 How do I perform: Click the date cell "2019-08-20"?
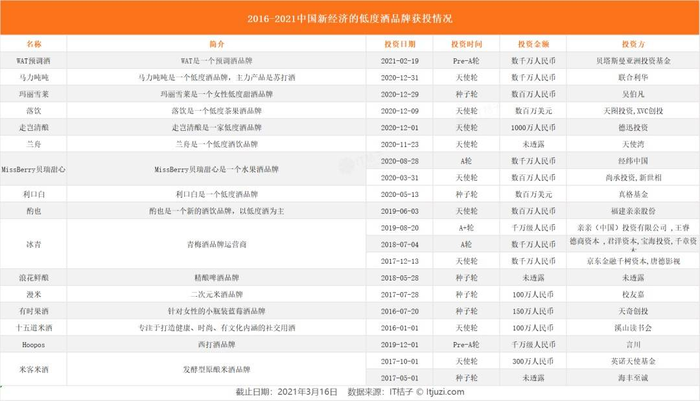click(400, 228)
